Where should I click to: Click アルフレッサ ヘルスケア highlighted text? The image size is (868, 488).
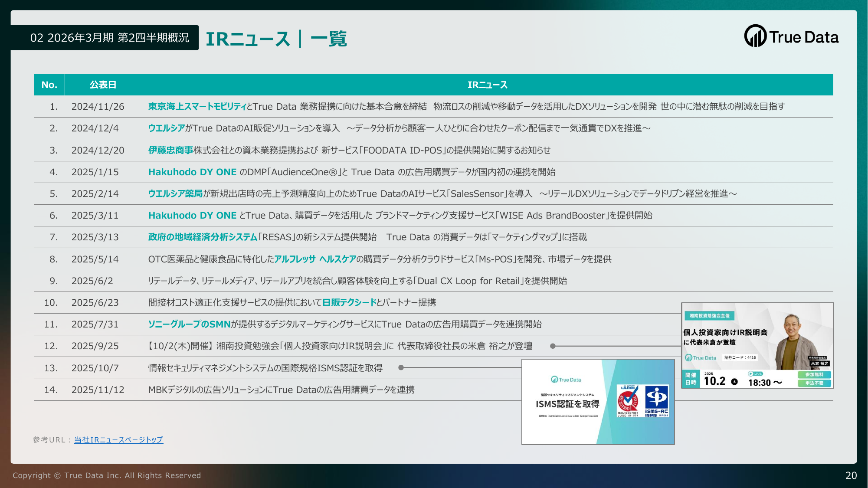[315, 259]
